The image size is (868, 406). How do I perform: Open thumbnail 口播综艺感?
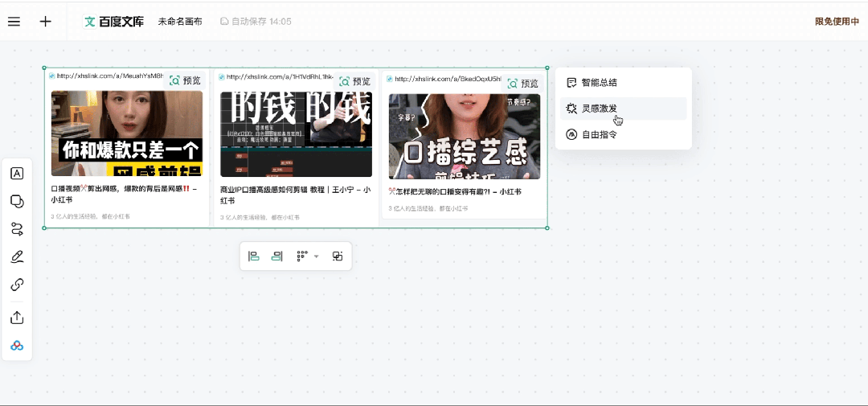(465, 136)
